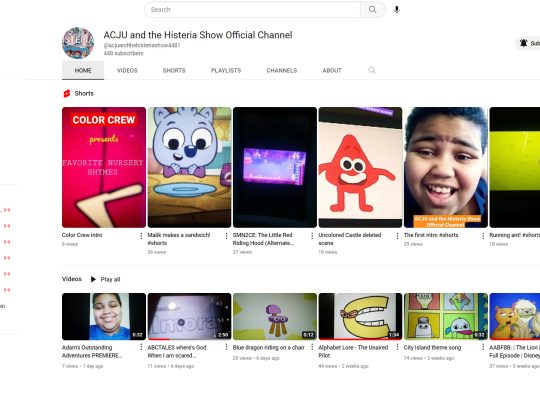The width and height of the screenshot is (540, 400).
Task: Open The first intro #shorts title
Action: pos(431,235)
